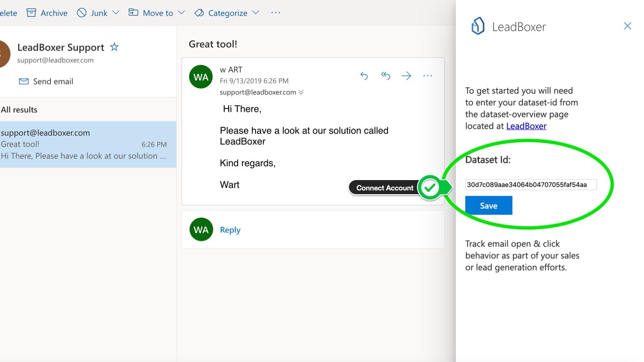This screenshot has height=362, width=644.
Task: Mark message as Junk
Action: [93, 13]
